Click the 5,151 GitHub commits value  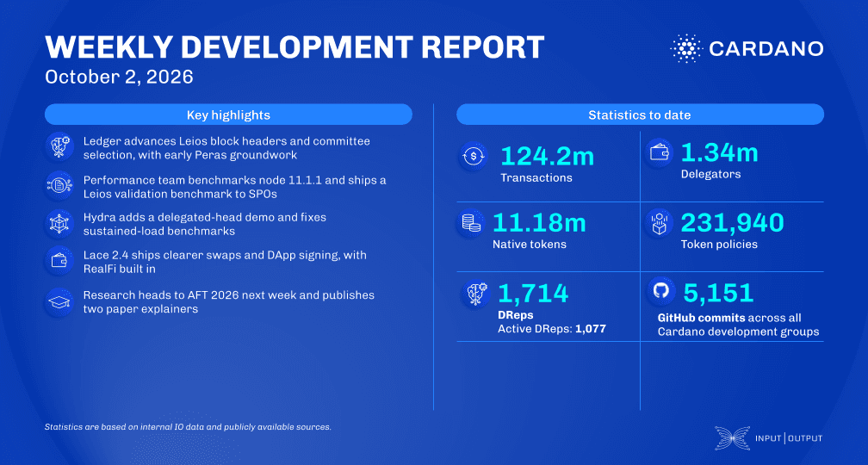[x=718, y=293]
